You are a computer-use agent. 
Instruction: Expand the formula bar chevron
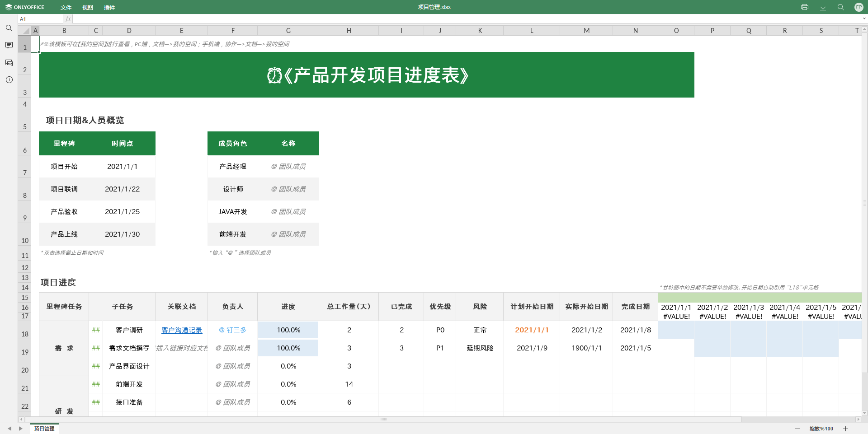click(x=864, y=19)
